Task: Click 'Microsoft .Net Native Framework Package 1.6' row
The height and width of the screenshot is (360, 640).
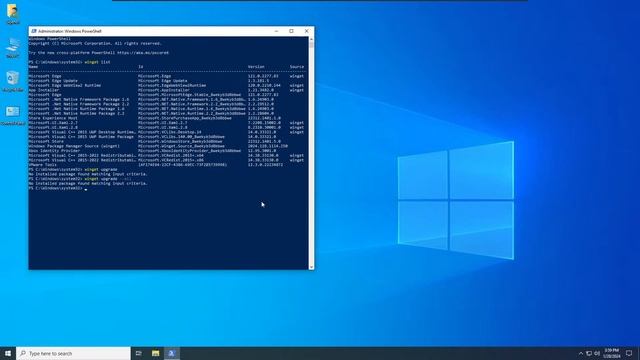Action: (166, 100)
